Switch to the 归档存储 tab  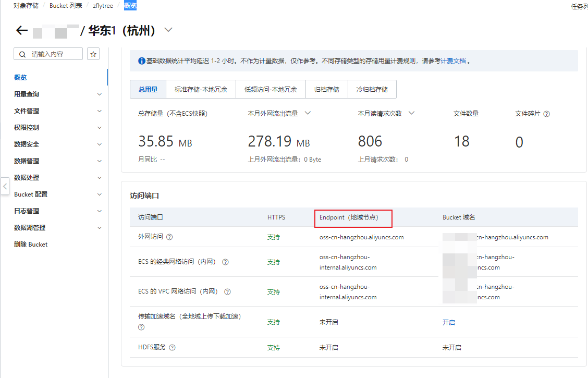327,89
